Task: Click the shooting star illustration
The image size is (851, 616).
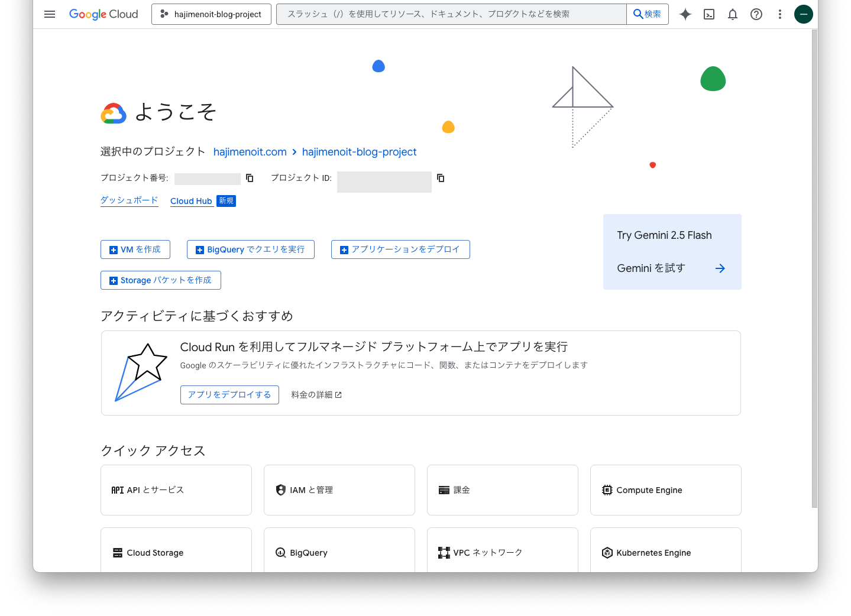Action: [x=141, y=372]
